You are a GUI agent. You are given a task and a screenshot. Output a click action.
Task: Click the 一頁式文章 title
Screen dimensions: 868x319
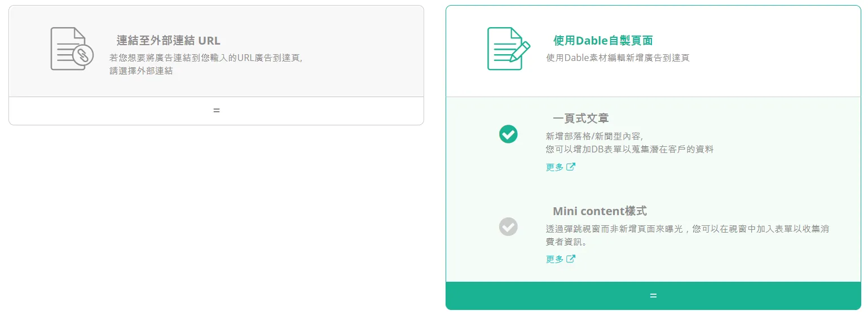580,119
